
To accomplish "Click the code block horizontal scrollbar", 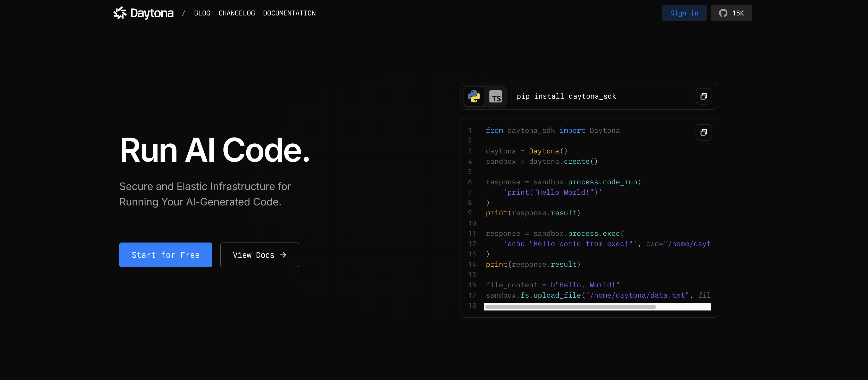I will pyautogui.click(x=570, y=307).
